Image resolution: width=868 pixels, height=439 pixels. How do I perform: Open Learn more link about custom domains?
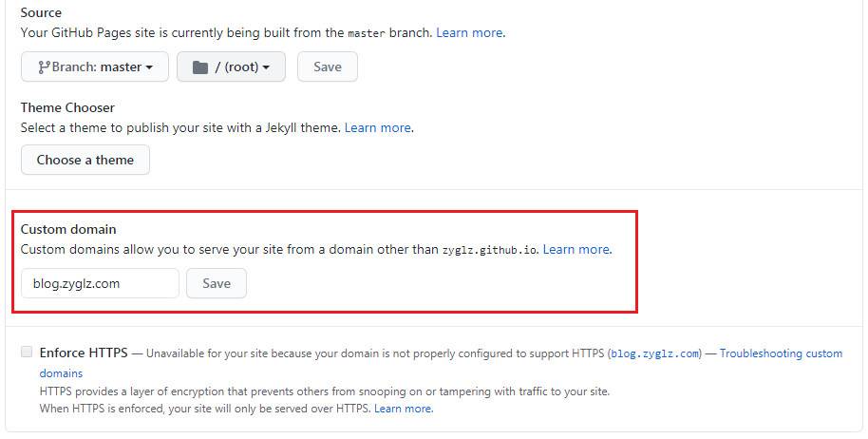click(576, 249)
